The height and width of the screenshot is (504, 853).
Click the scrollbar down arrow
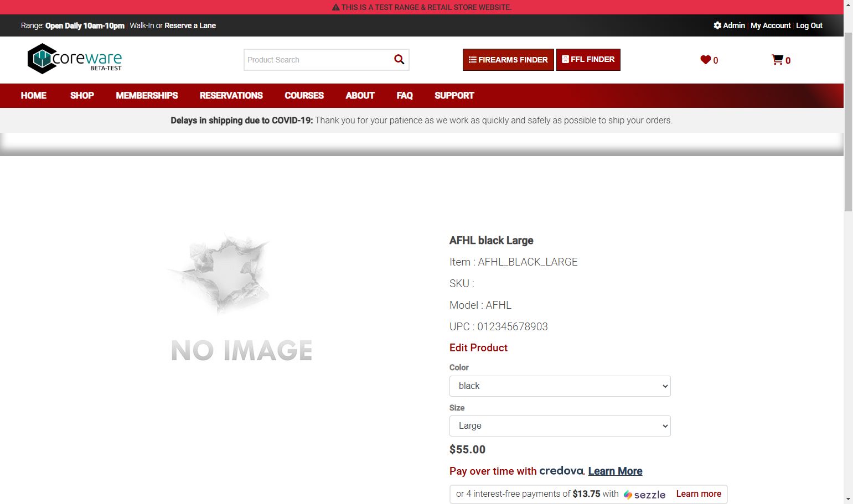click(x=848, y=499)
